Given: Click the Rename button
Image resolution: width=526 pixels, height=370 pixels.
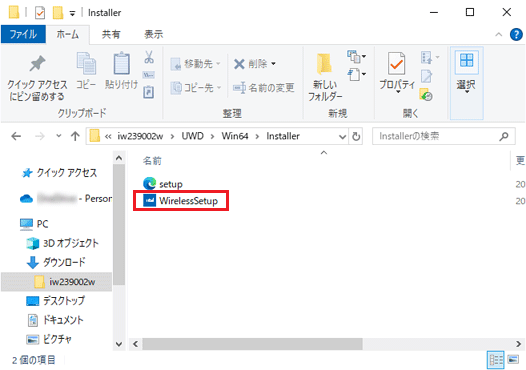Looking at the screenshot, I should click(264, 88).
